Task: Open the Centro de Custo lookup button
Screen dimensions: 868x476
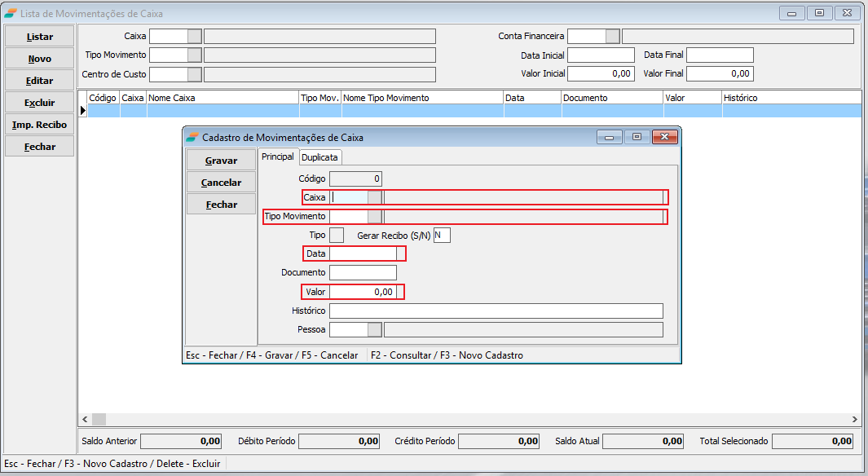Action: (x=194, y=74)
